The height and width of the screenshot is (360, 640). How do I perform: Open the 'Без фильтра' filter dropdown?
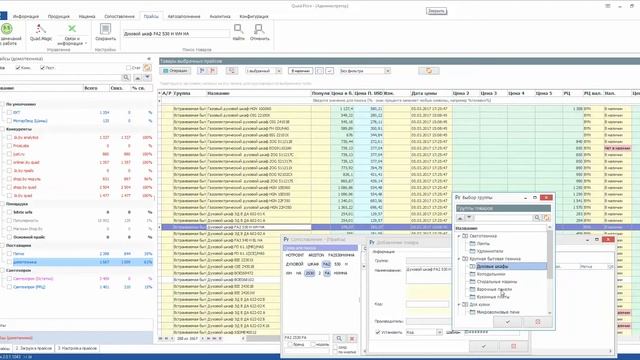pos(387,71)
